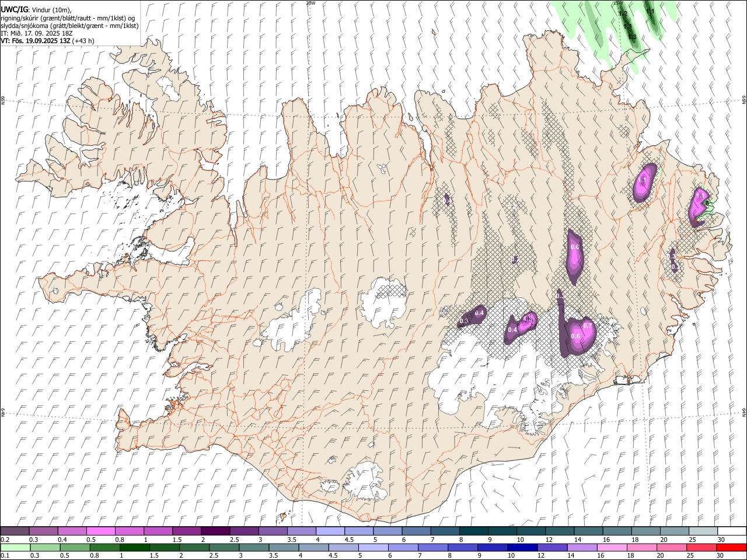The image size is (747, 560).
Task: Click the '(+43 h)' forecast offset text
Action: pyautogui.click(x=83, y=41)
